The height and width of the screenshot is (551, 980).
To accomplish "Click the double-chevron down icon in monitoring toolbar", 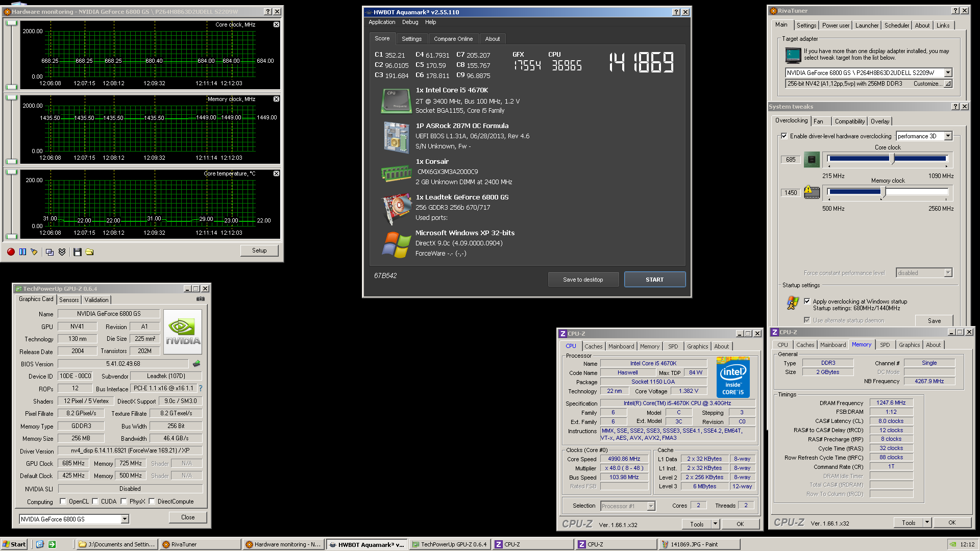I will coord(62,252).
